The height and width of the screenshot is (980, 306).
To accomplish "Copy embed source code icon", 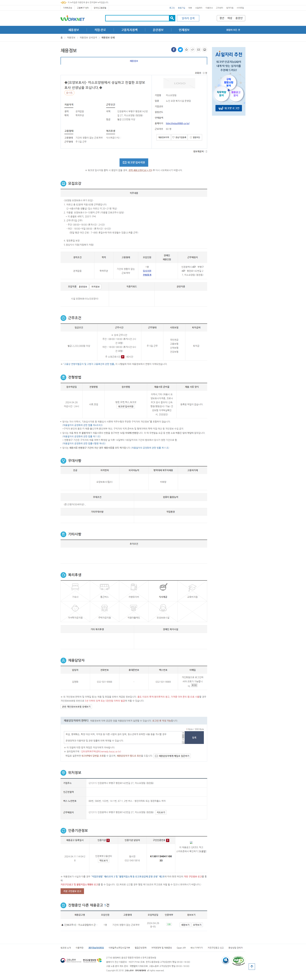I will tap(192, 50).
